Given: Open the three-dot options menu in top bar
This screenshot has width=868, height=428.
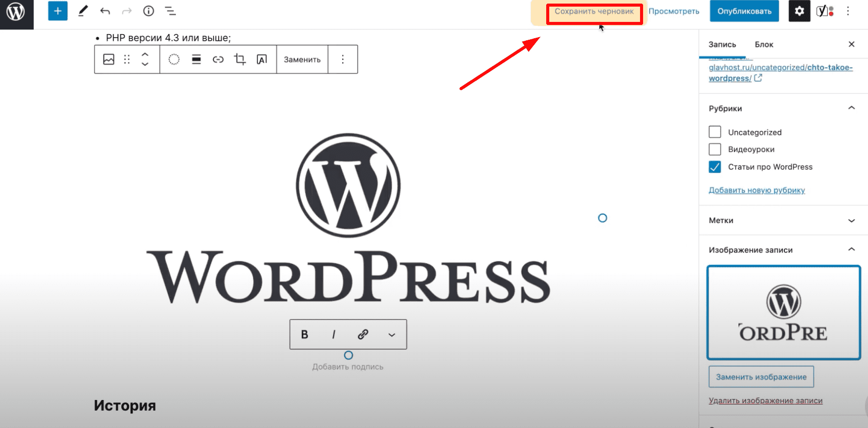Looking at the screenshot, I should coord(848,11).
